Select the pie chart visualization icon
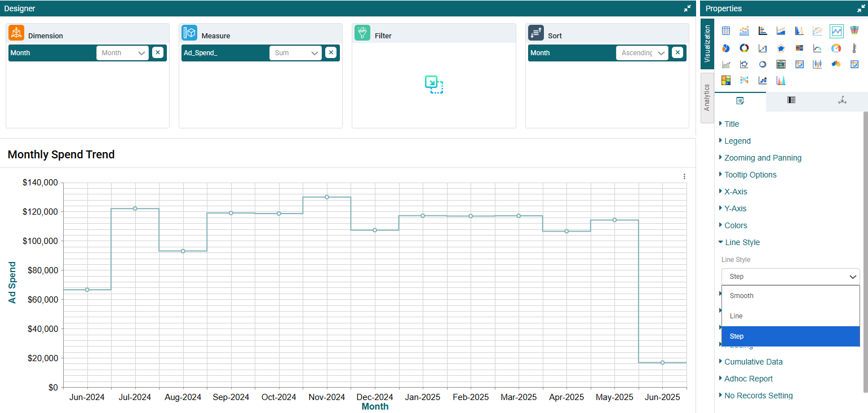 [726, 48]
